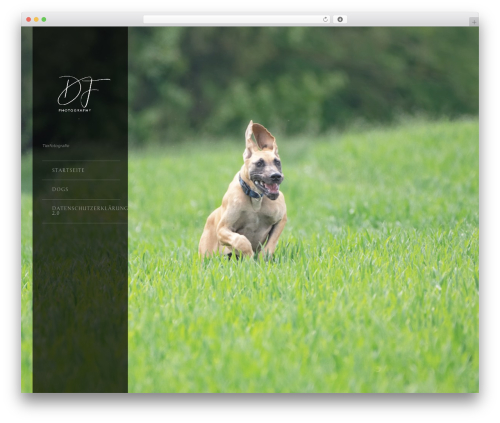
Task: Close the window with red button
Action: click(29, 19)
